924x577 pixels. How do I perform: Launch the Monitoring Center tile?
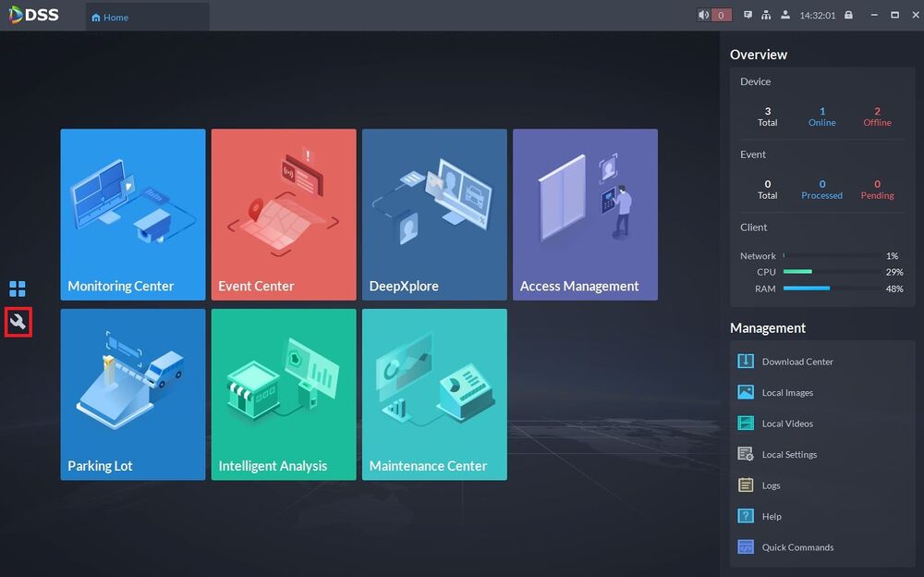(x=133, y=215)
